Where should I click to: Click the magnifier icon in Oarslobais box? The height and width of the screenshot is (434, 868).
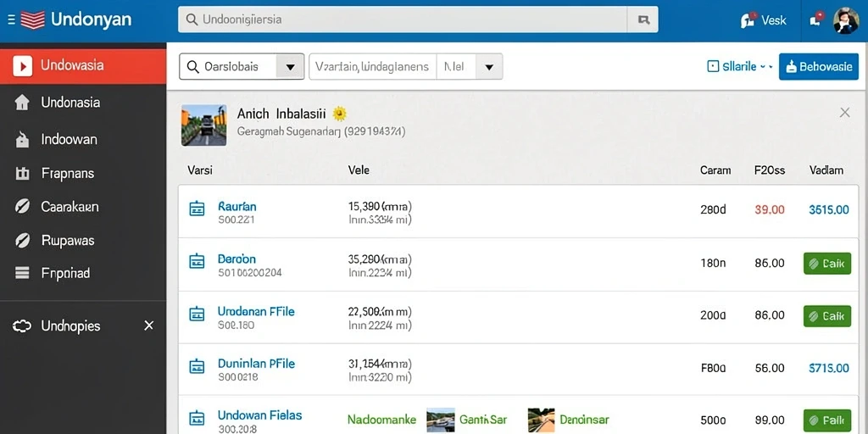pos(192,67)
